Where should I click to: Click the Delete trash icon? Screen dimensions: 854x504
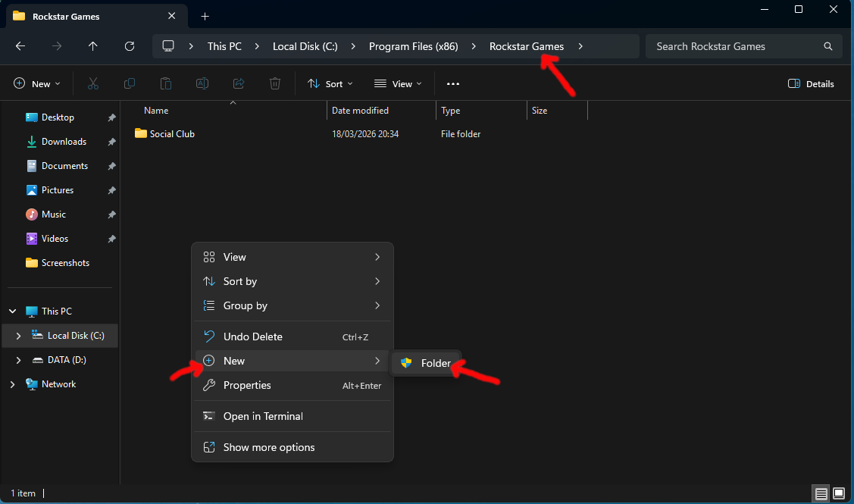[x=275, y=83]
